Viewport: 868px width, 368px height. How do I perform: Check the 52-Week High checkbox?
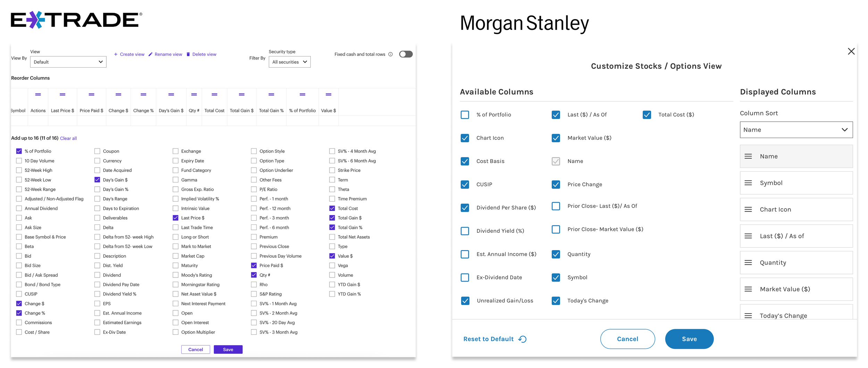[x=19, y=170]
